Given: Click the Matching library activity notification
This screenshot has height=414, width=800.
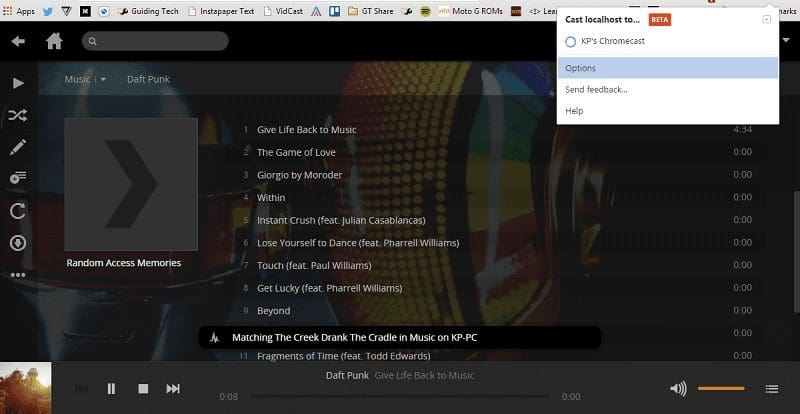Looking at the screenshot, I should click(399, 337).
